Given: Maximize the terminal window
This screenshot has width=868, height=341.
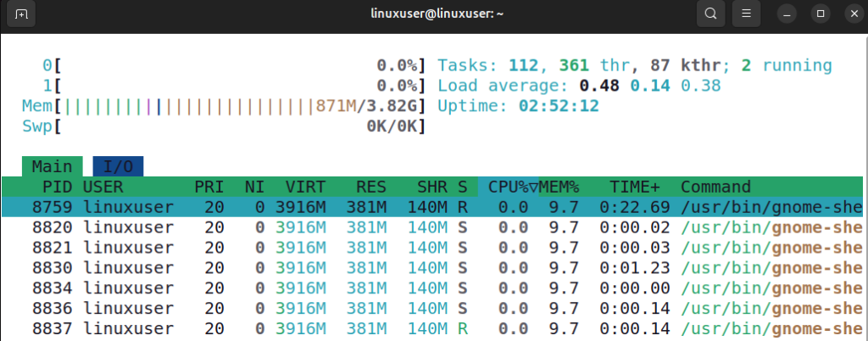Looking at the screenshot, I should (x=820, y=14).
